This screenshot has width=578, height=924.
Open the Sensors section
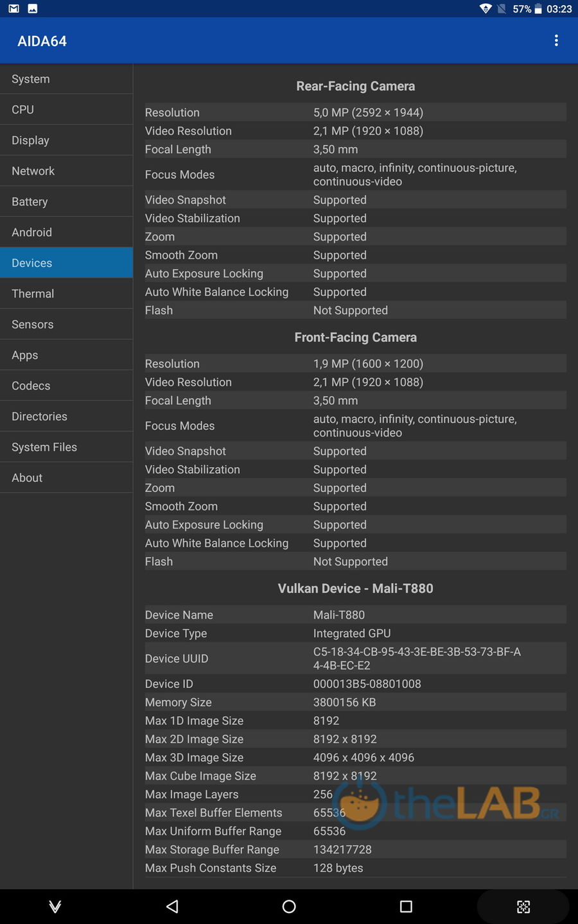tap(66, 325)
